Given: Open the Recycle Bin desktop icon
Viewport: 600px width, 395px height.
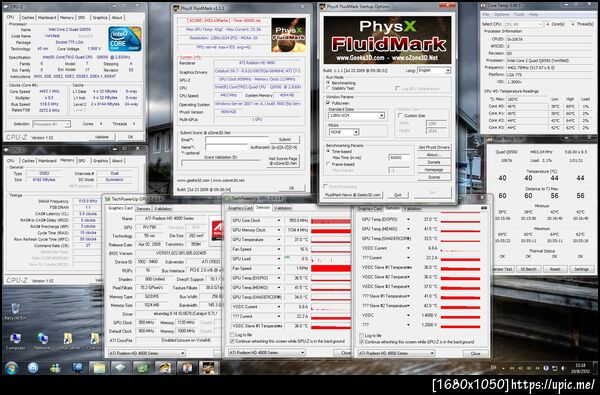Looking at the screenshot, I should (15, 311).
